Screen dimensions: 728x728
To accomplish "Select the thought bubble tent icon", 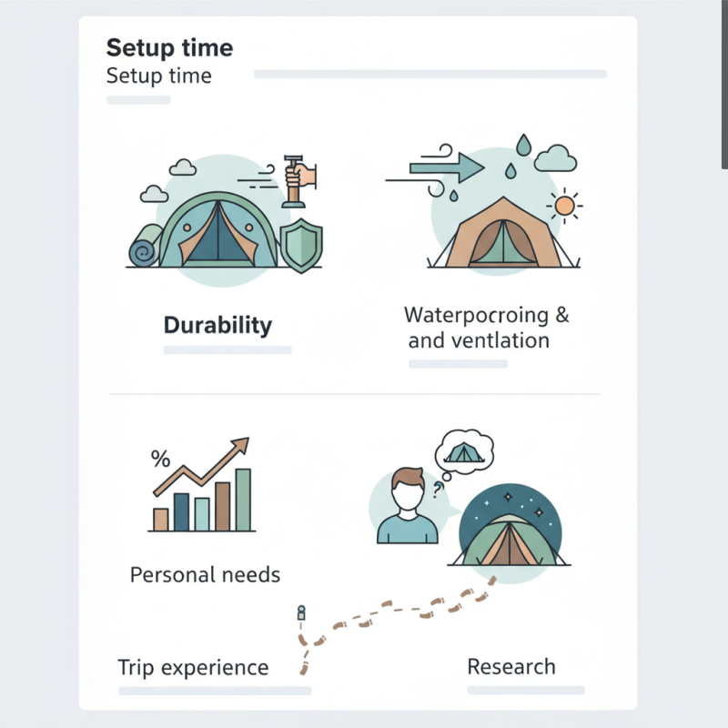I will [x=464, y=453].
